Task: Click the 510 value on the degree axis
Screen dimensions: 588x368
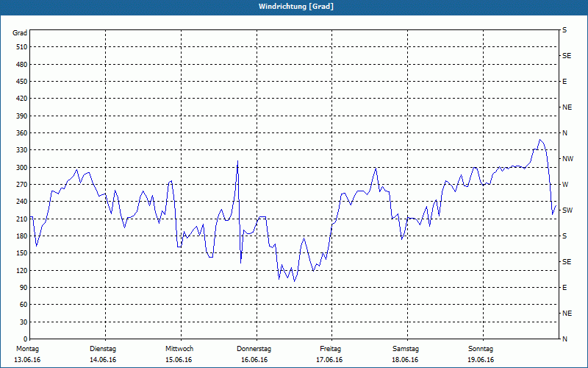Action: [x=21, y=47]
